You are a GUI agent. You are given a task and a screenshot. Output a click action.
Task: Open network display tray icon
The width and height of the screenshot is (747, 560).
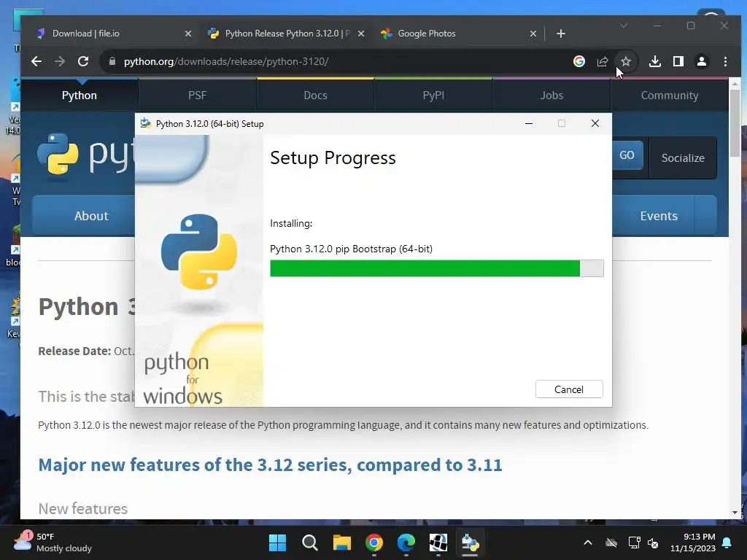pyautogui.click(x=634, y=542)
